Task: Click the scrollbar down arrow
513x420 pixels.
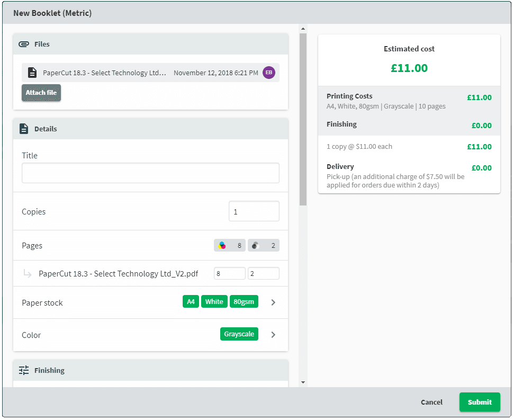Action: [303, 382]
